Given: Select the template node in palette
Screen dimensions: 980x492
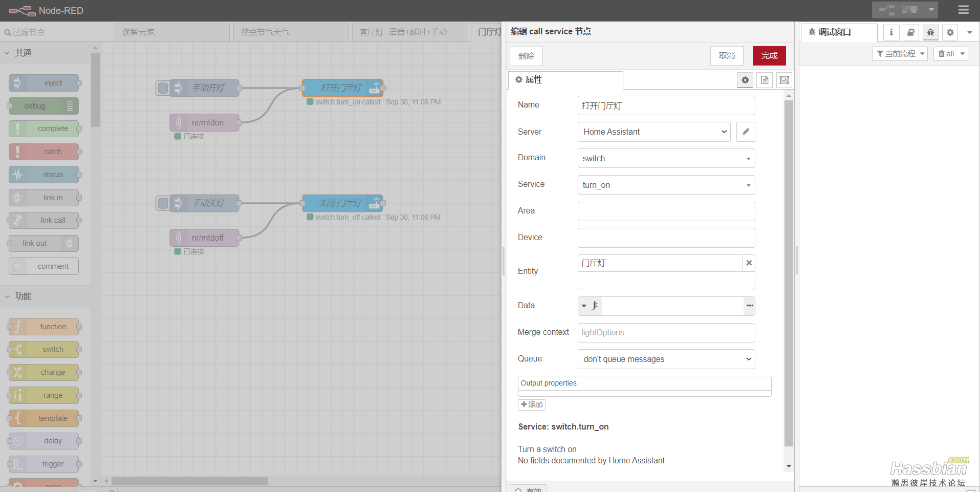Looking at the screenshot, I should (x=44, y=418).
